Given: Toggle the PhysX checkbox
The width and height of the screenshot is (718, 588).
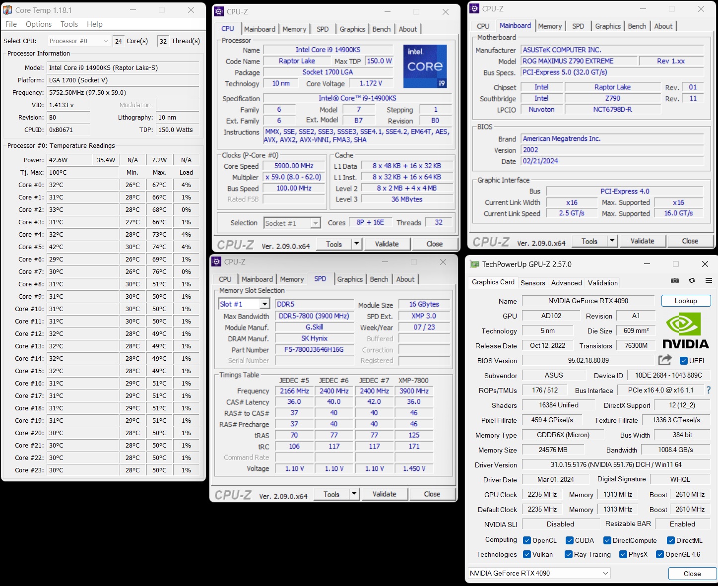Looking at the screenshot, I should tap(623, 554).
